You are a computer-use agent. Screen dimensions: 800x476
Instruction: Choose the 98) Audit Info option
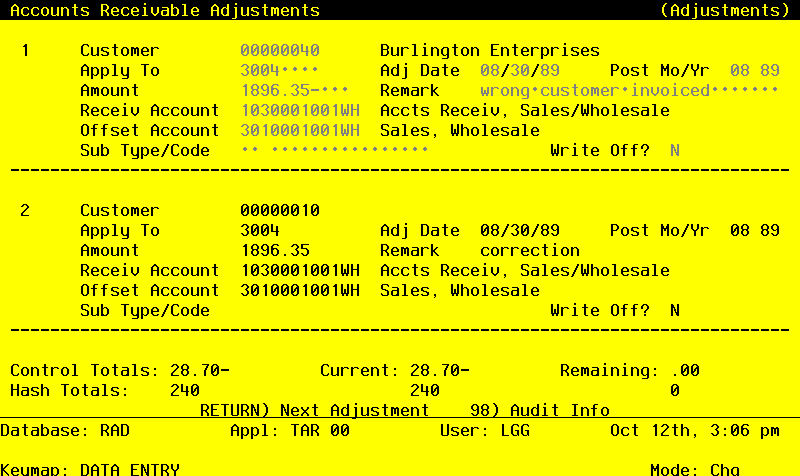(539, 410)
